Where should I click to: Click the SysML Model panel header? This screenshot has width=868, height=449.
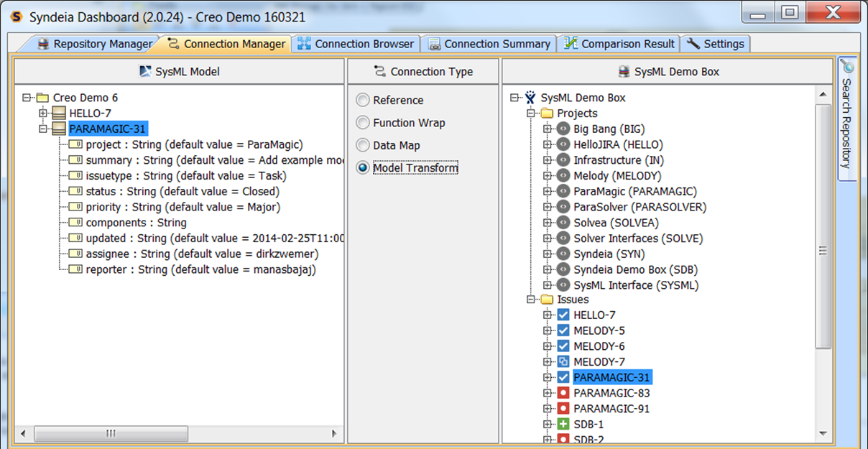click(180, 71)
